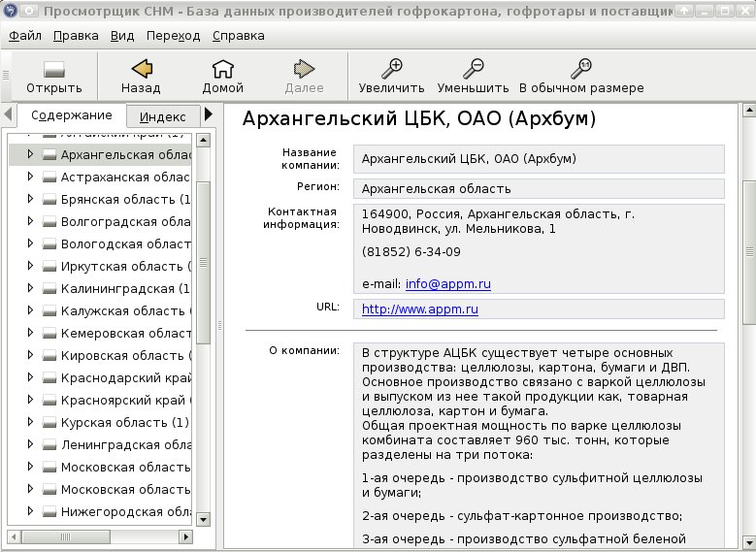Image resolution: width=756 pixels, height=552 pixels.
Task: Open the Справка menu
Action: click(238, 36)
